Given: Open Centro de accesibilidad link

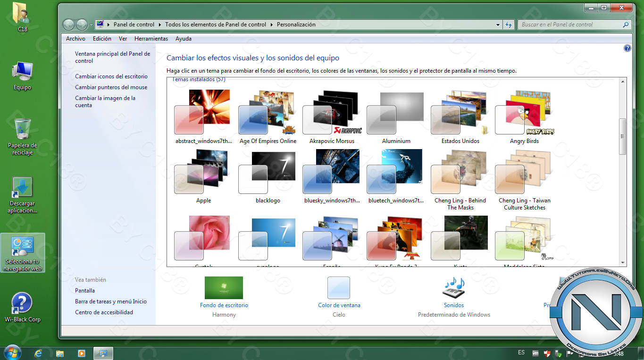Looking at the screenshot, I should coord(104,312).
